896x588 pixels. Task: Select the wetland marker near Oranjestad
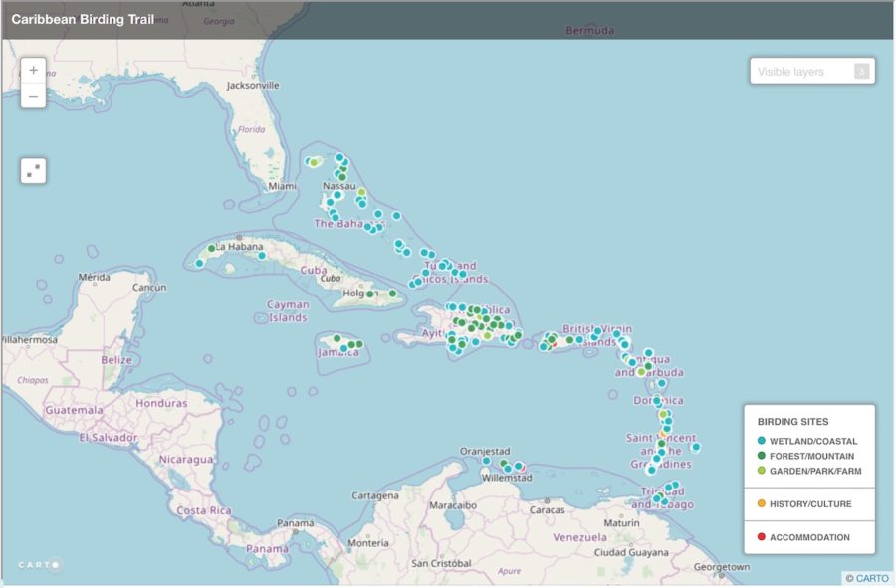pos(486,461)
